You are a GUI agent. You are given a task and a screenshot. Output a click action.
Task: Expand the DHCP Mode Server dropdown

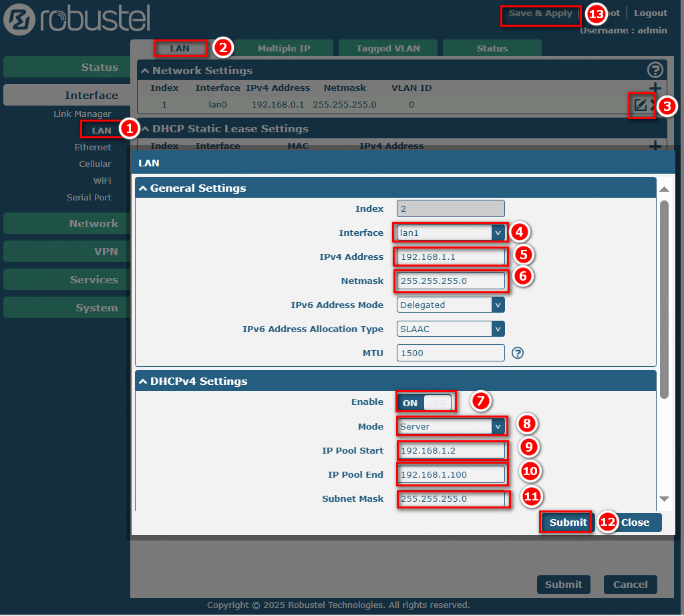pos(451,426)
